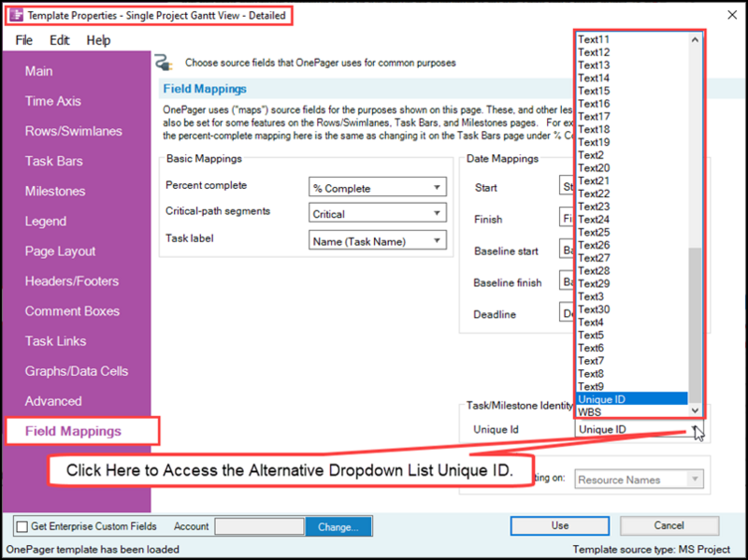This screenshot has height=560, width=748.
Task: Click the Account input field
Action: (260, 526)
